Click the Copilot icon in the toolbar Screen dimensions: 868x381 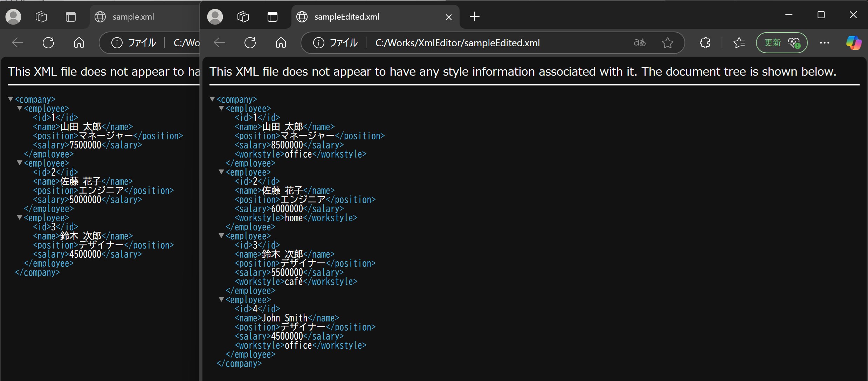[x=853, y=43]
